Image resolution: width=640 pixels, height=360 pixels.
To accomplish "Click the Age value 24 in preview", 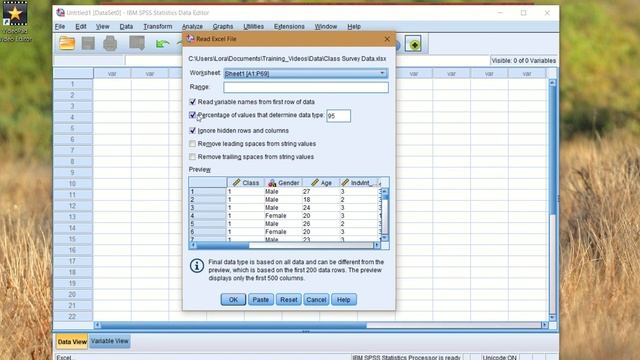I will pyautogui.click(x=307, y=208).
